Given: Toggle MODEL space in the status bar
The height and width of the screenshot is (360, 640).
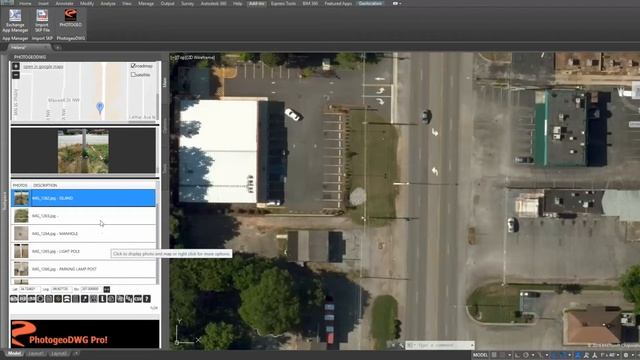Looking at the screenshot, I should click(480, 355).
